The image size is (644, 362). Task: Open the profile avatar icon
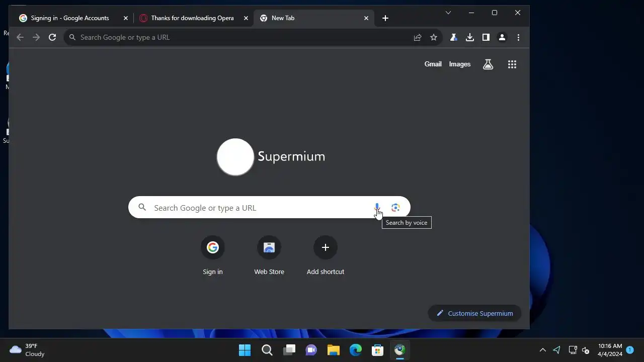coord(502,37)
